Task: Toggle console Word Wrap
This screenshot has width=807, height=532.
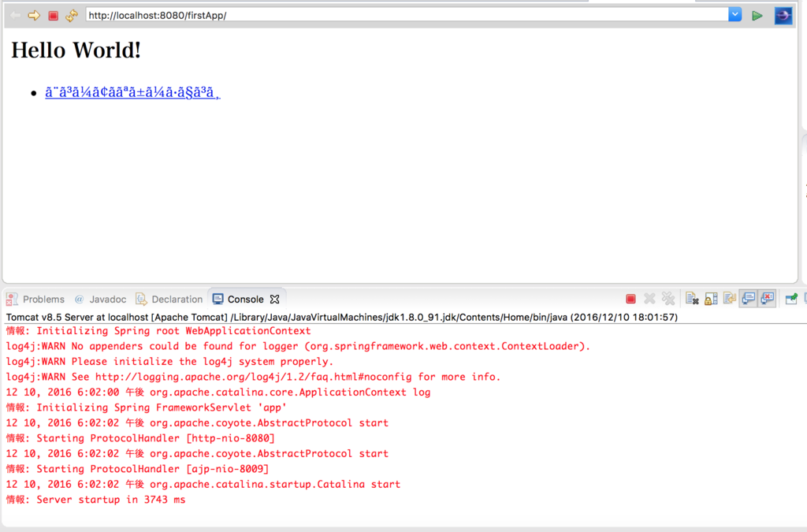Action: pos(729,299)
